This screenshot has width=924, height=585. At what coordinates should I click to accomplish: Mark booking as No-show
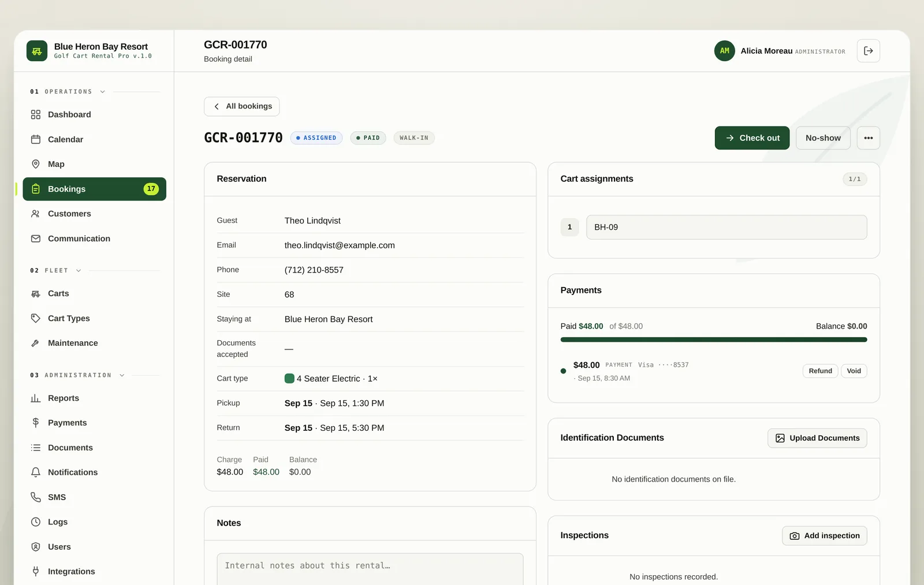pyautogui.click(x=823, y=138)
